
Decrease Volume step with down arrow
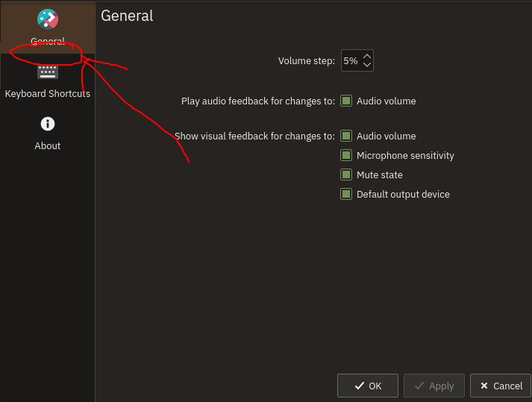(367, 64)
